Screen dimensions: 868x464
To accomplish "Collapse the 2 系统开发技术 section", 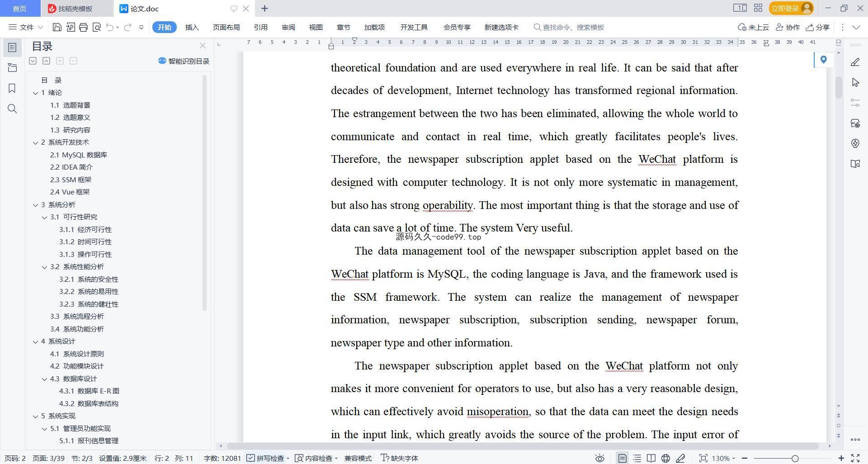I will coord(35,142).
